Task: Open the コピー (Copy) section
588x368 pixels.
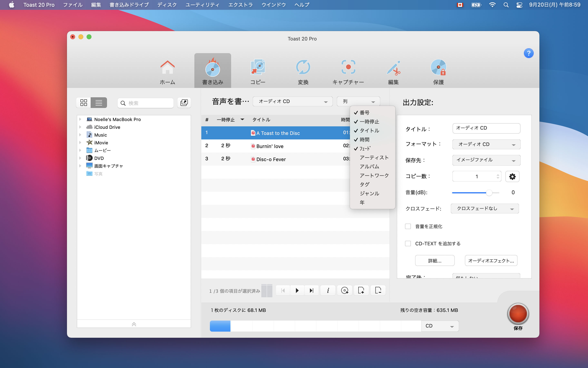Action: (258, 72)
